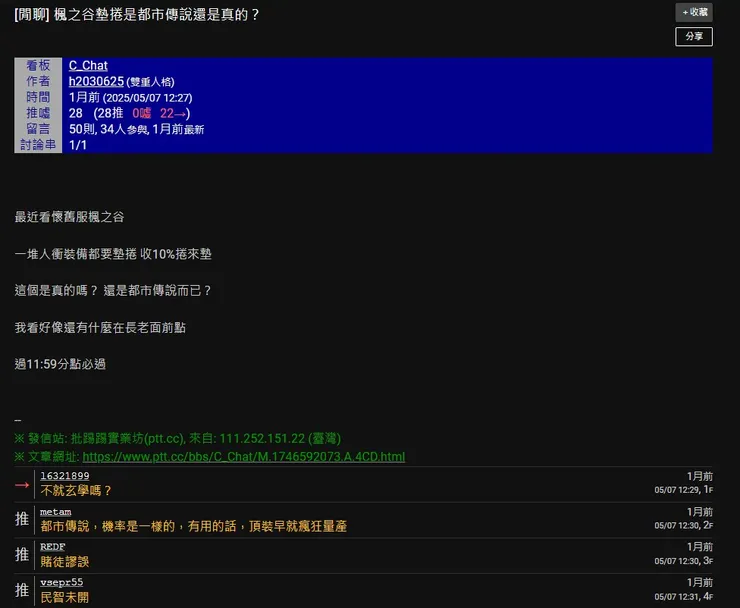740x608 pixels.
Task: Open the C_Chat board link
Action: [88, 65]
